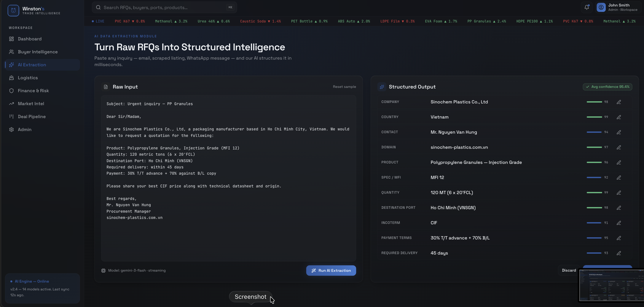
Task: Open the Admin settings page
Action: 42,130
